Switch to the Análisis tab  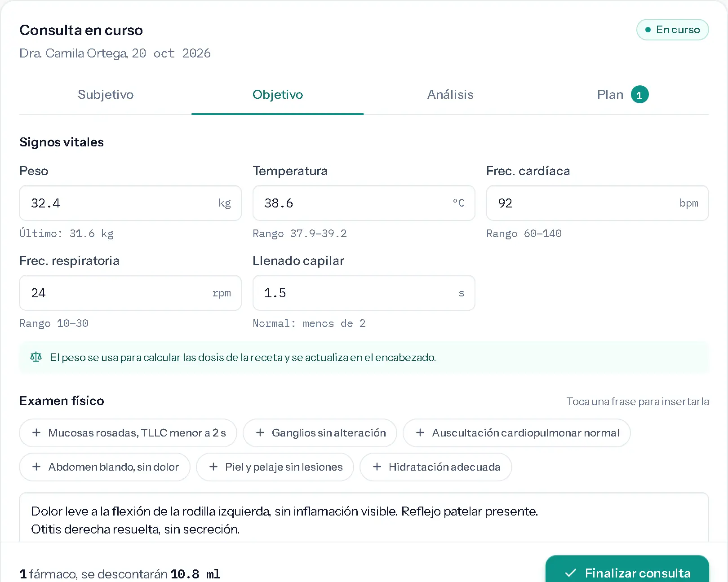(x=450, y=95)
